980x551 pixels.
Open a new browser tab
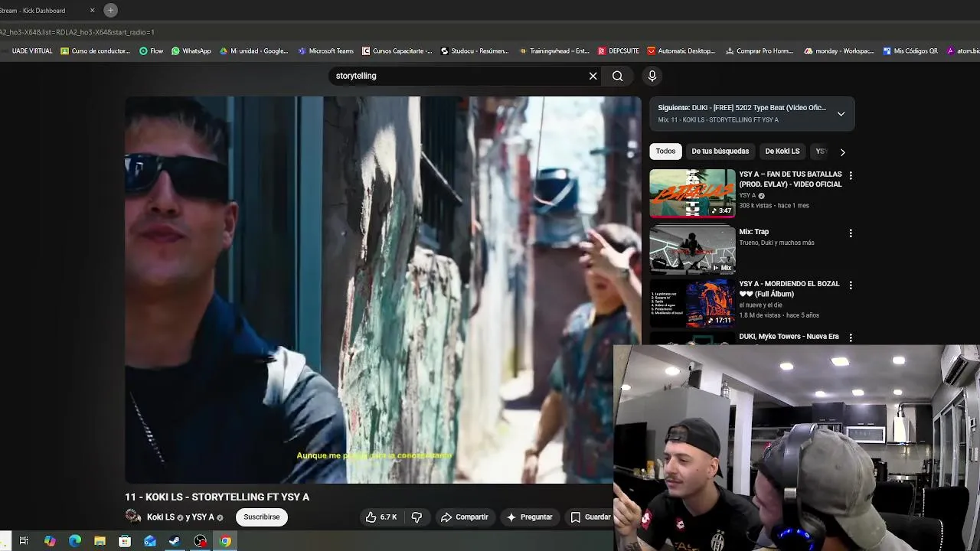pos(110,10)
